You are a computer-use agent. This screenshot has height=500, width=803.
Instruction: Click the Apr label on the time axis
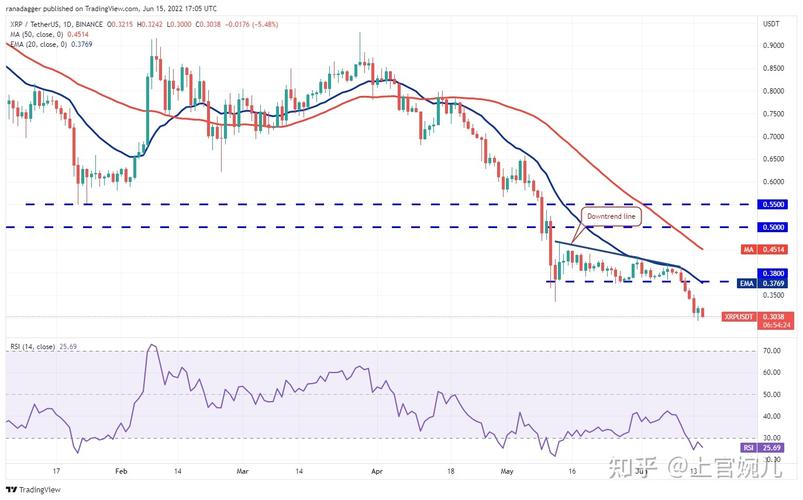pos(375,468)
